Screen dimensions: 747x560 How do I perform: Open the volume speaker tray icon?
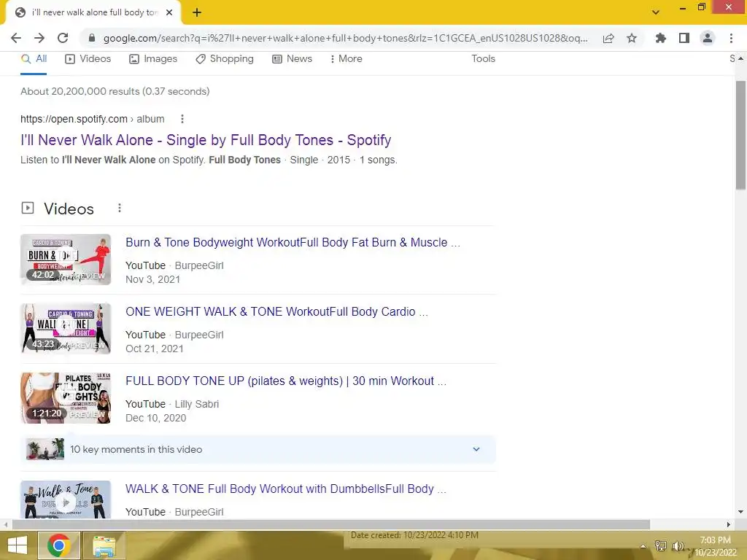point(678,546)
